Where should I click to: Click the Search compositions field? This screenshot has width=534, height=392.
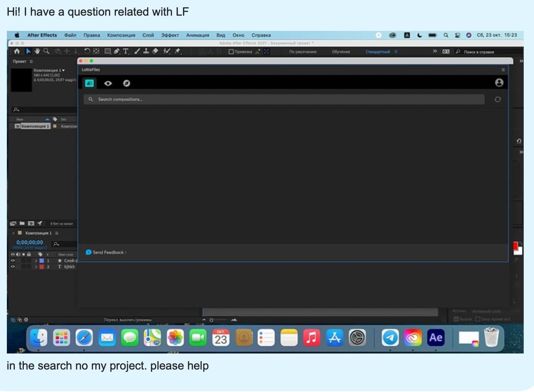coord(284,100)
